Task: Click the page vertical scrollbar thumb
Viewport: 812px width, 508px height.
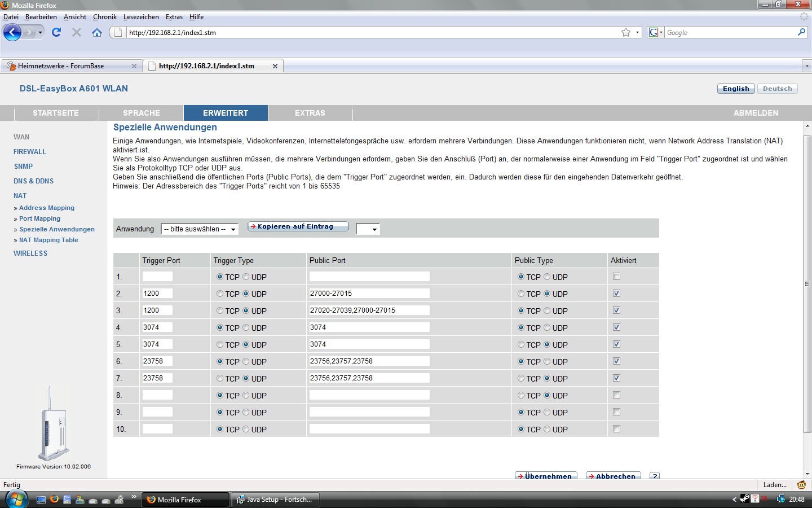Action: [807, 284]
